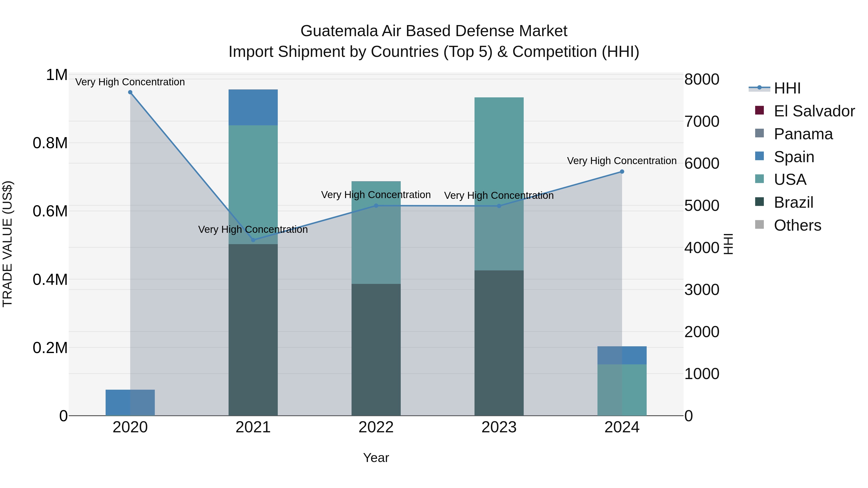Click the chart title 'Guatemala Air Based Defense Market'
This screenshot has height=488, width=868.
coord(434,31)
